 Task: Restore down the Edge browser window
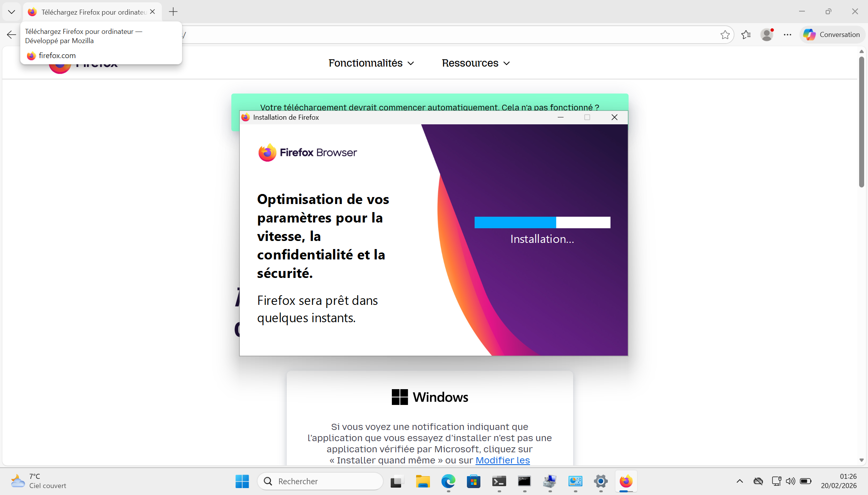click(828, 12)
